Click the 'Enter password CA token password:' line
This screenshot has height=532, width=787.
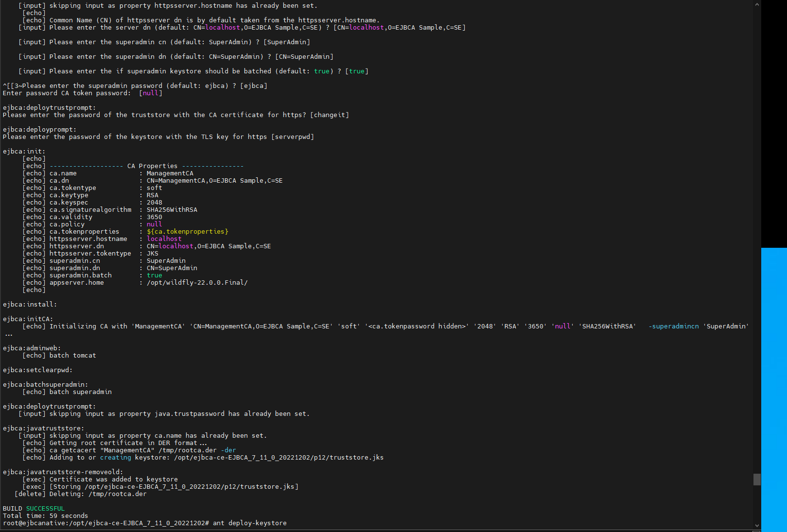[83, 93]
